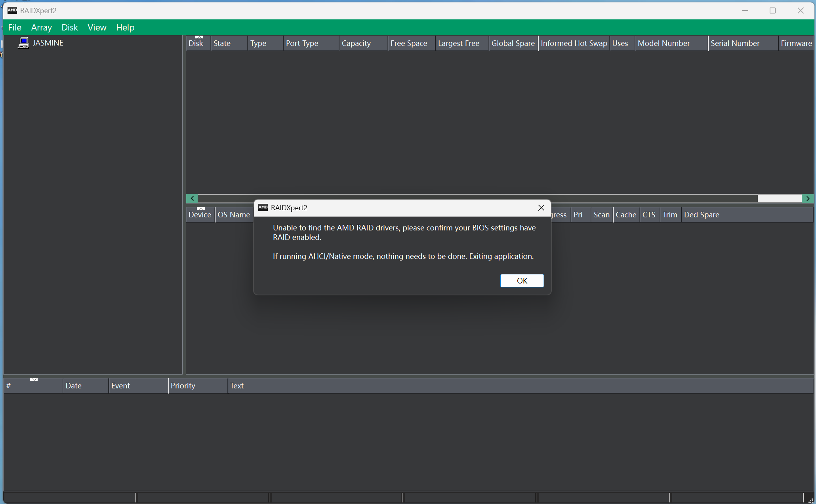
Task: Open the Help menu
Action: click(x=125, y=27)
